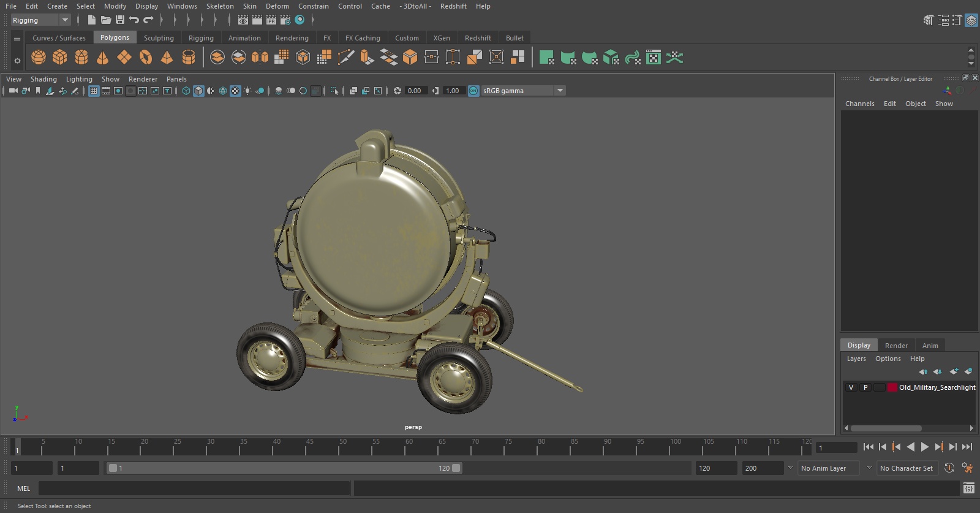Switch to the Sculpting shelf tab
The height and width of the screenshot is (513, 980).
click(x=159, y=38)
